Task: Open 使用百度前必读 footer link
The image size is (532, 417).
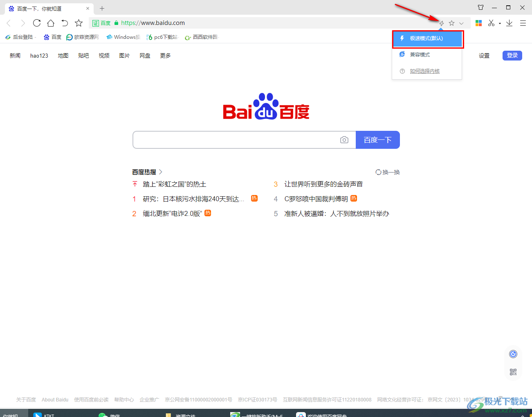Action: coord(91,400)
